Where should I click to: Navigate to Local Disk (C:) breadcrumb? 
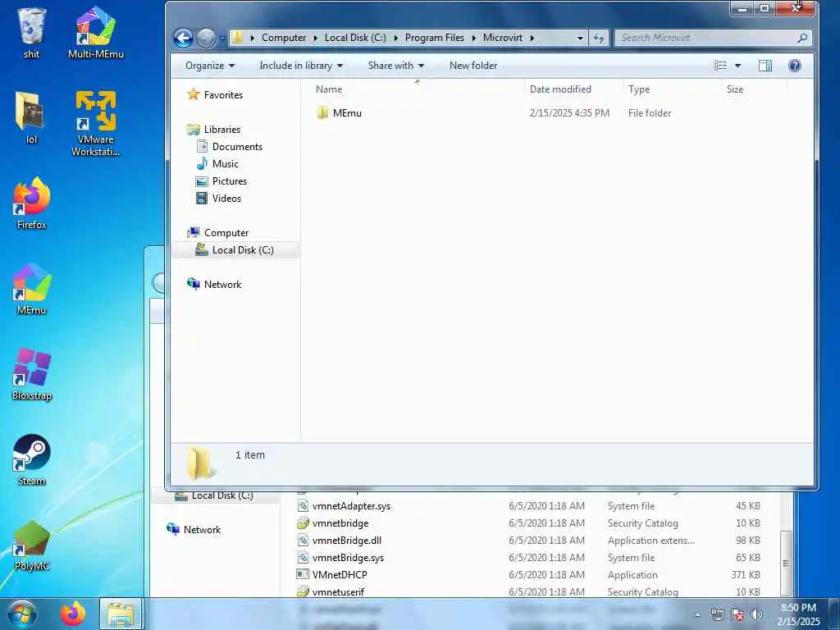355,38
